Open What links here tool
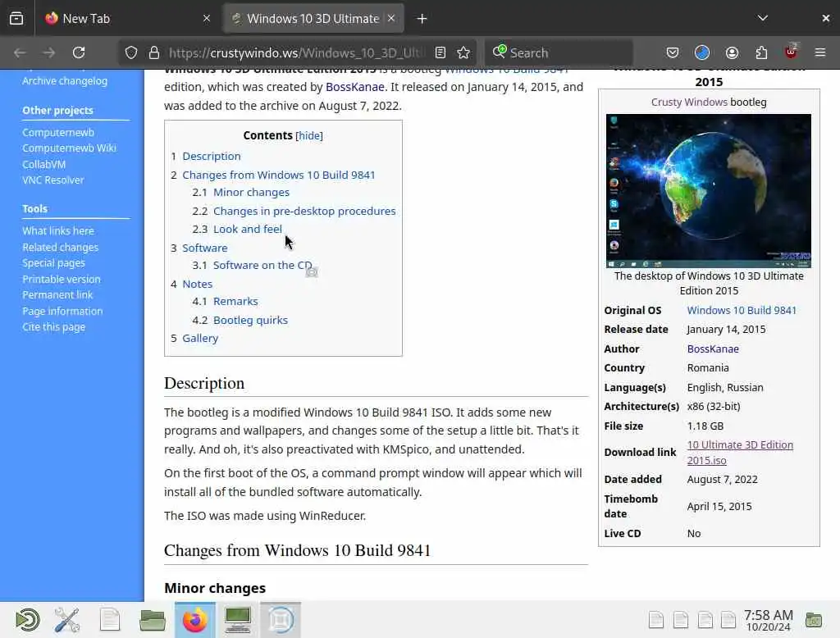840x638 pixels. (58, 231)
